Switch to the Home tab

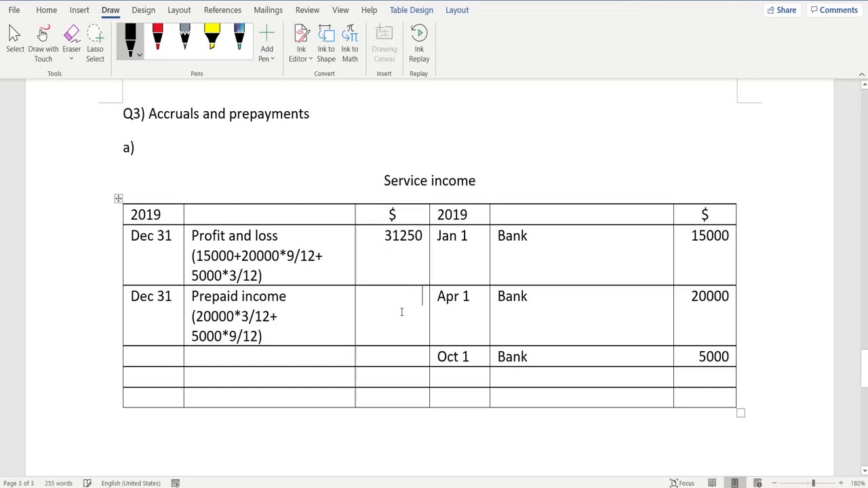(x=46, y=10)
